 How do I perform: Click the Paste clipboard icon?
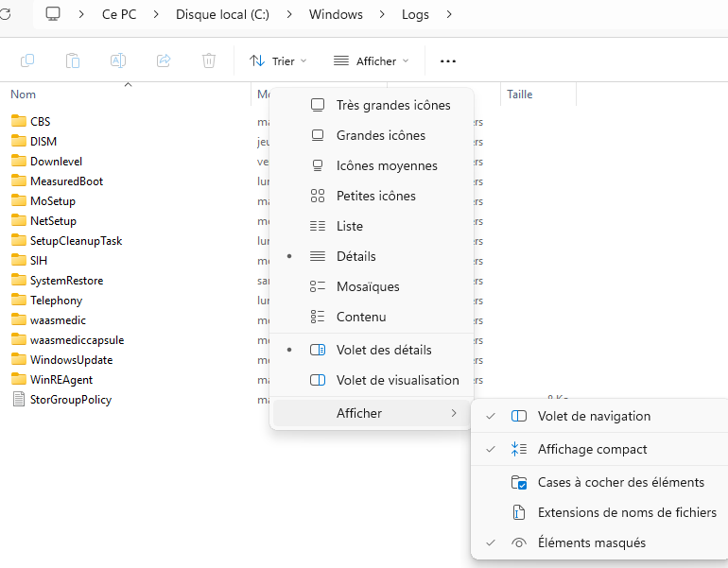tap(73, 60)
